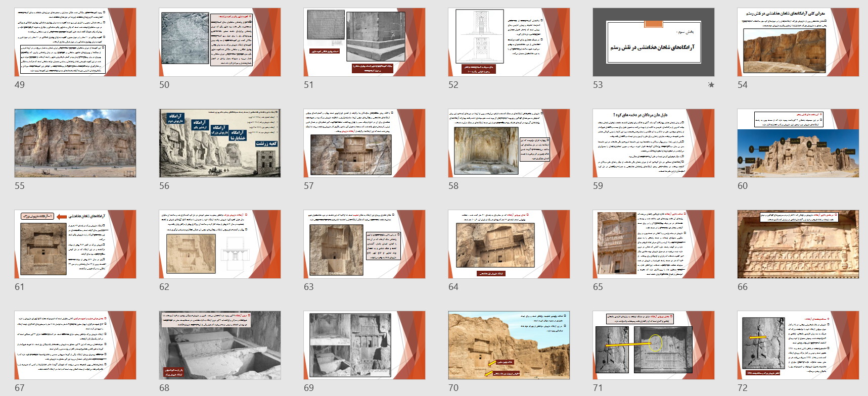Click the transition star icon below slide 53

[711, 85]
